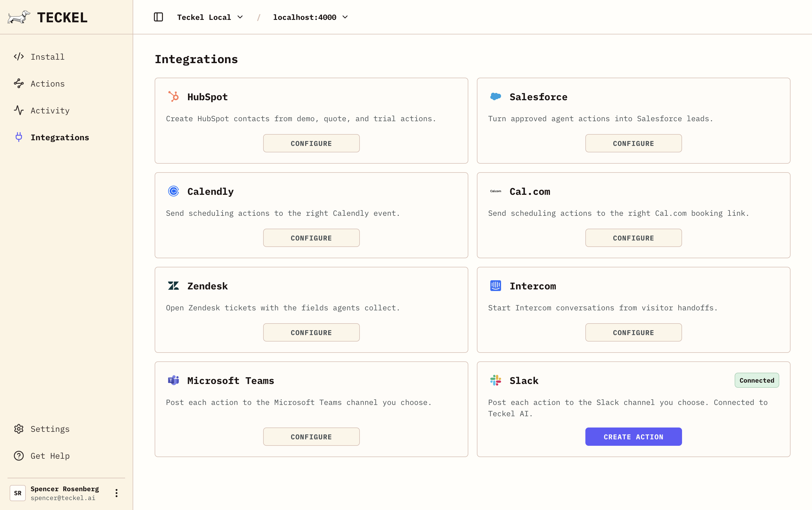Click the spencer@teckel.ai email text
The width and height of the screenshot is (812, 510).
(x=63, y=498)
